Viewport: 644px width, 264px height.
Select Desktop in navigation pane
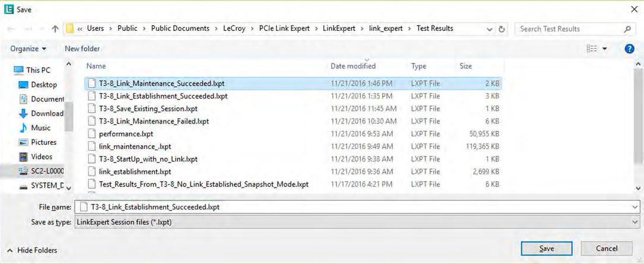click(x=38, y=85)
